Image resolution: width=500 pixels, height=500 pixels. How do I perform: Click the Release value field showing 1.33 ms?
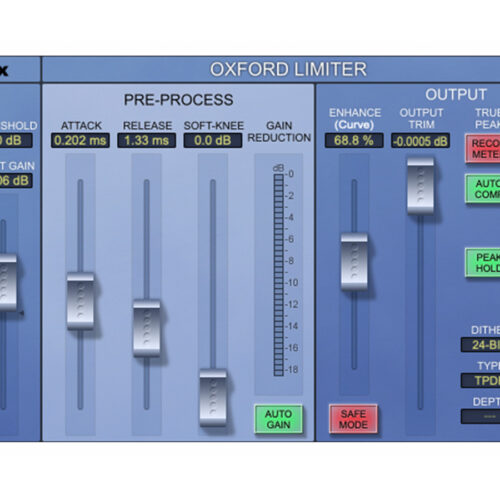point(147,140)
